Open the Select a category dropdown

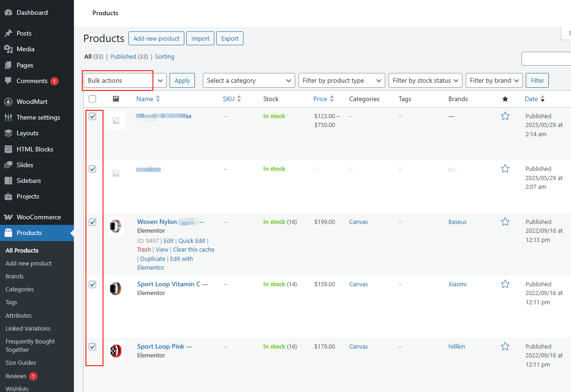pyautogui.click(x=249, y=80)
